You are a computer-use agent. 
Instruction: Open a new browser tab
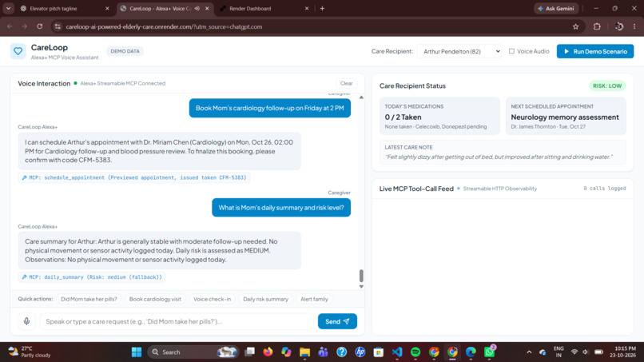pos(322,8)
